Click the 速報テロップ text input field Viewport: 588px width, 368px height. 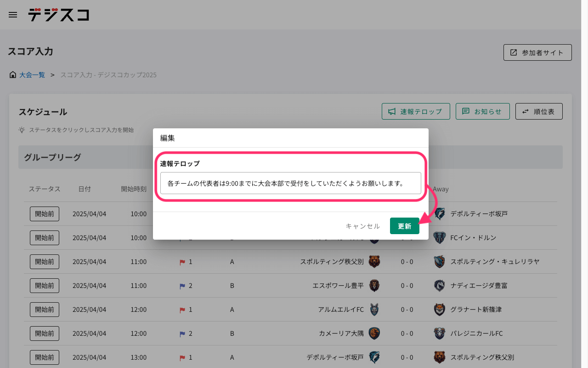coord(290,183)
